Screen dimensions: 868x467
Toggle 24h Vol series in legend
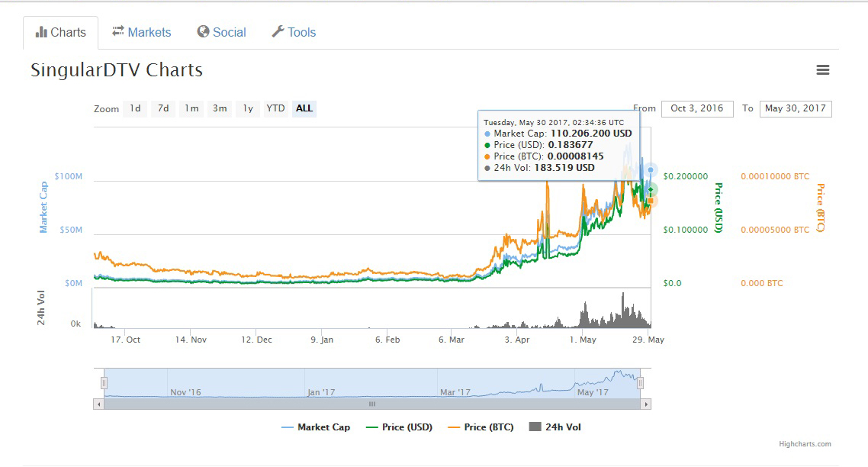point(555,427)
